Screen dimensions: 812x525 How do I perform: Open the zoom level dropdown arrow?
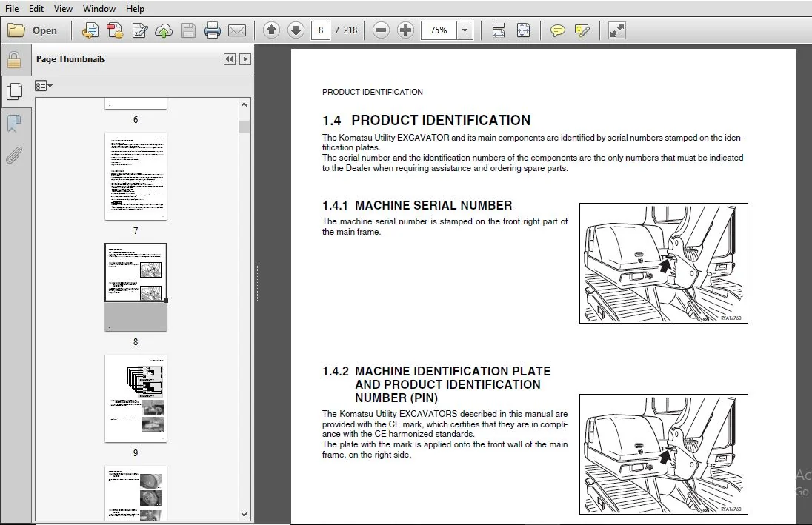(465, 30)
